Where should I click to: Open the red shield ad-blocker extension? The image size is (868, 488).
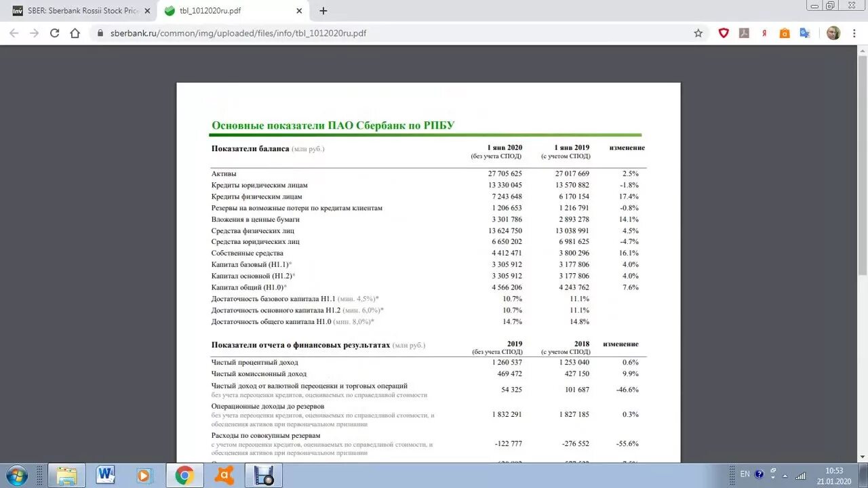click(x=724, y=33)
